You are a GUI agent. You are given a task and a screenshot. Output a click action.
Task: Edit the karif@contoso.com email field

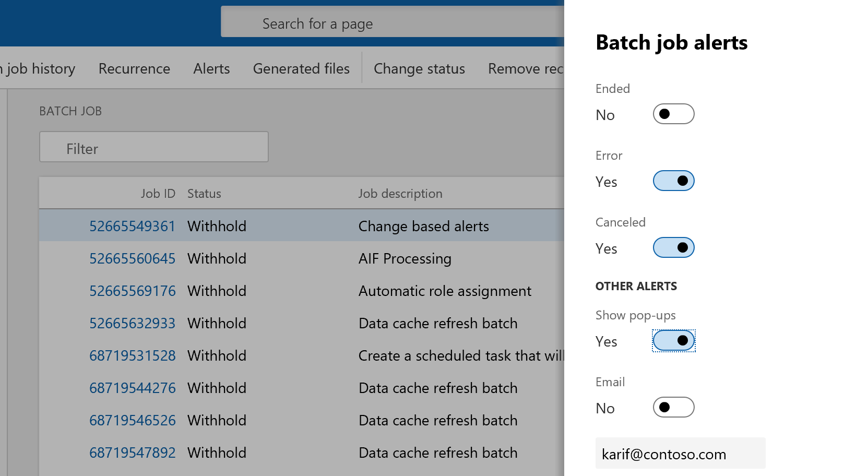pos(680,454)
